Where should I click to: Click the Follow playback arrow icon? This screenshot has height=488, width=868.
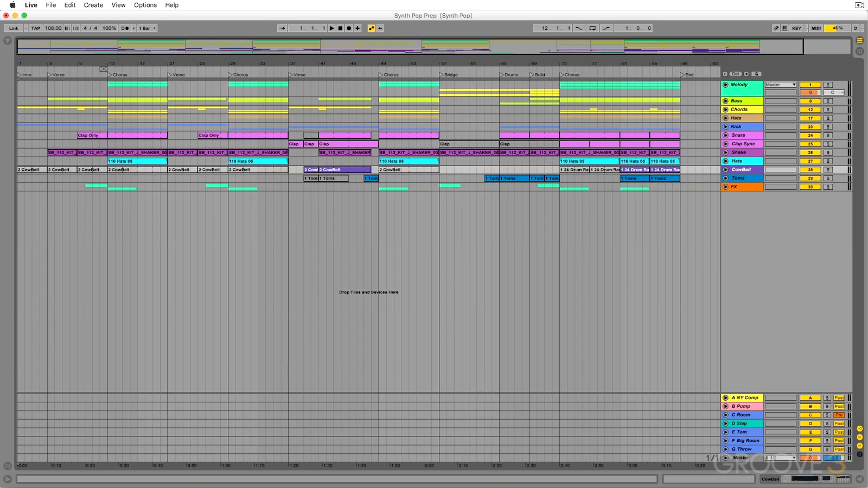282,28
